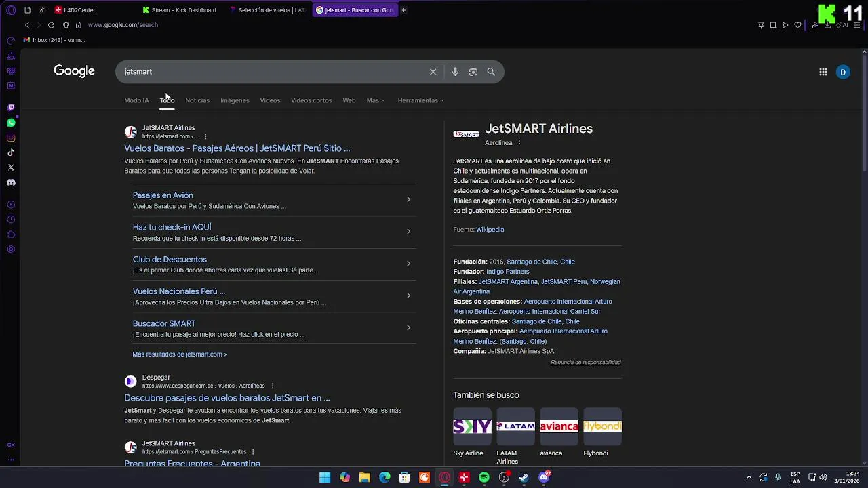
Task: Open the Vuelos Nacionales Perú sitelink
Action: pos(179,291)
